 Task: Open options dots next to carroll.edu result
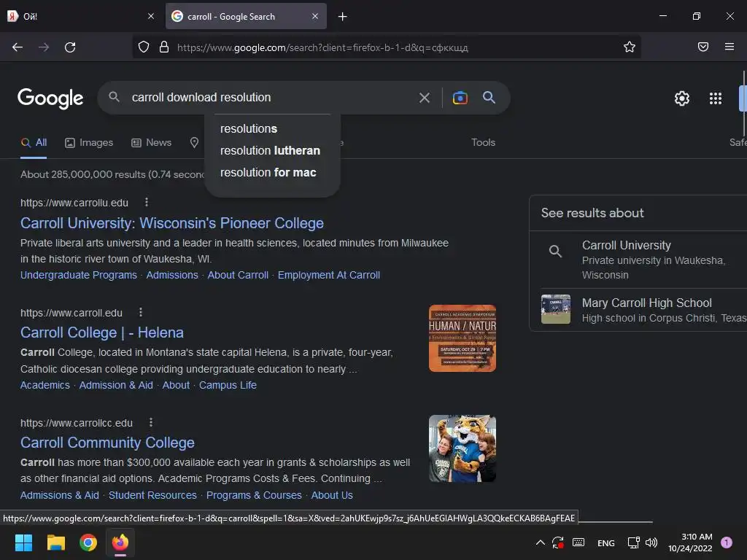coord(141,312)
